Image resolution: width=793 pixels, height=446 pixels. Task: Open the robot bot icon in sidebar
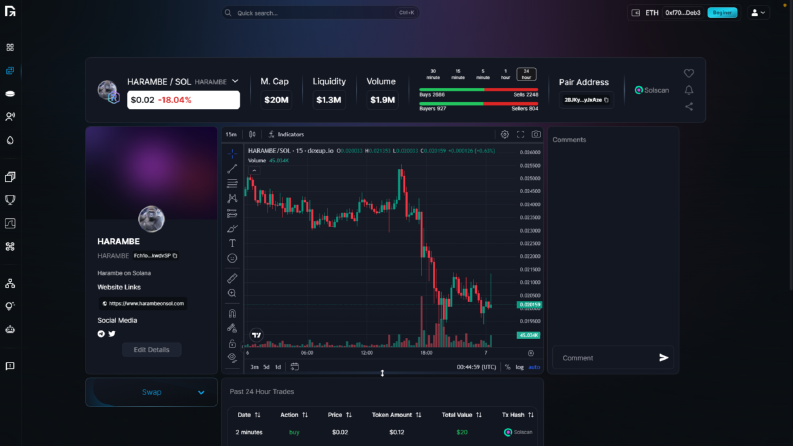pos(10,329)
